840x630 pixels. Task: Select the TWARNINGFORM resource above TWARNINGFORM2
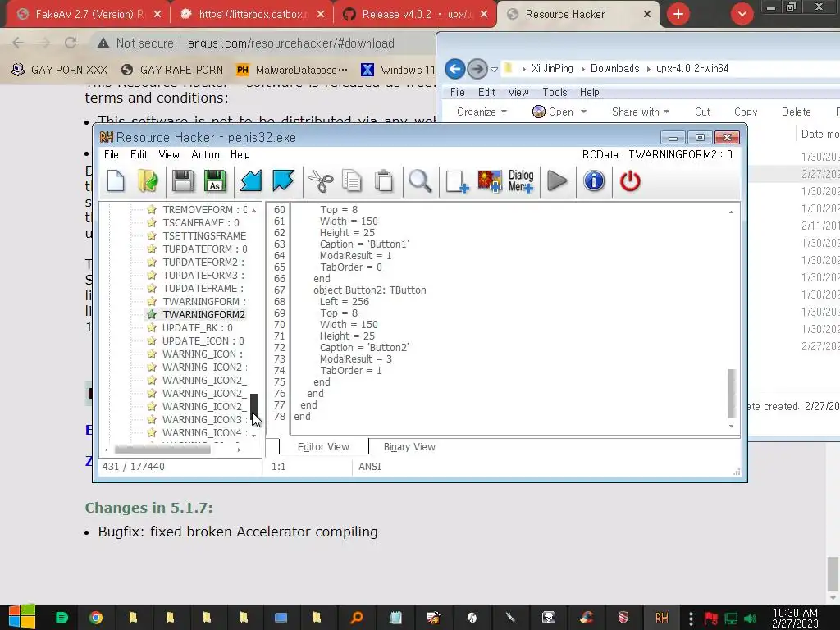tap(204, 302)
